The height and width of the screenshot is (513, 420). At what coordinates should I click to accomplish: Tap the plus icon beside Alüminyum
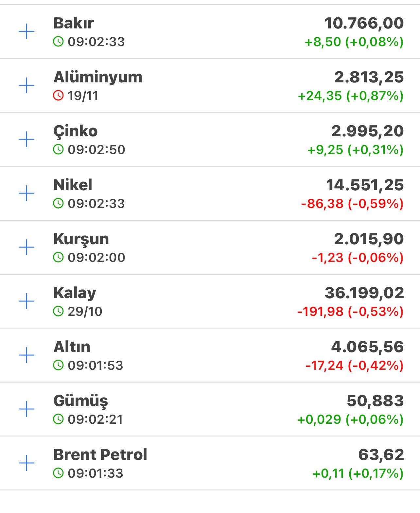click(26, 86)
